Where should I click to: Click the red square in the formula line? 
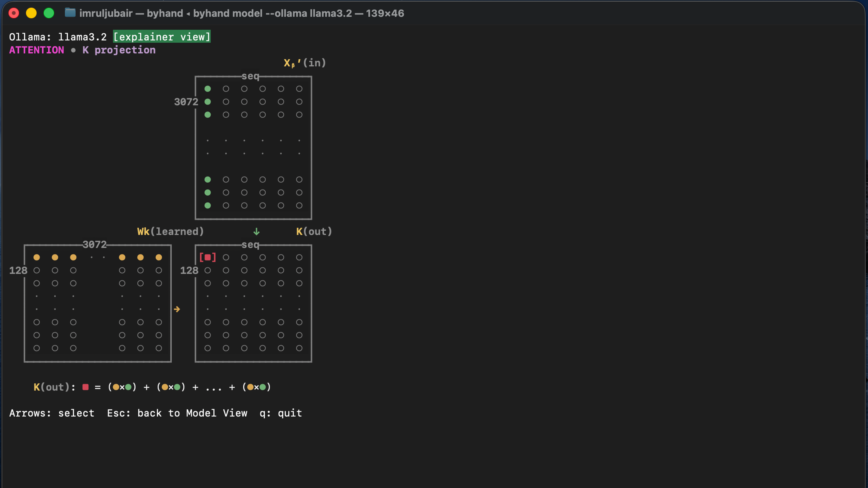point(85,387)
